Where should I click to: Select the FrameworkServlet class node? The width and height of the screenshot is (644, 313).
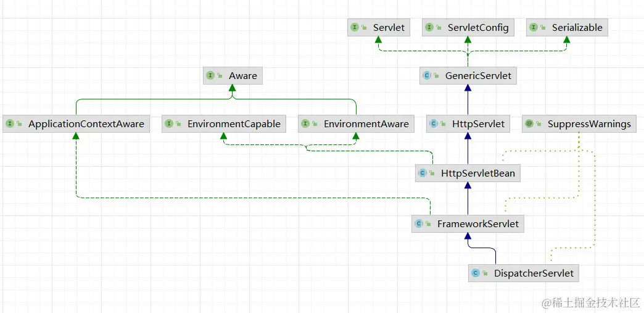tap(468, 223)
